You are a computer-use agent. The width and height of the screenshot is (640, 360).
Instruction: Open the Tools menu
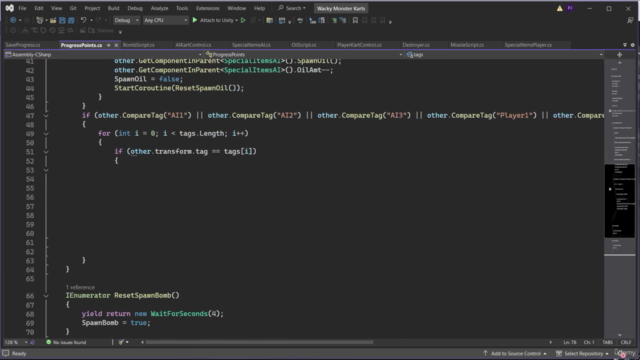[x=182, y=8]
